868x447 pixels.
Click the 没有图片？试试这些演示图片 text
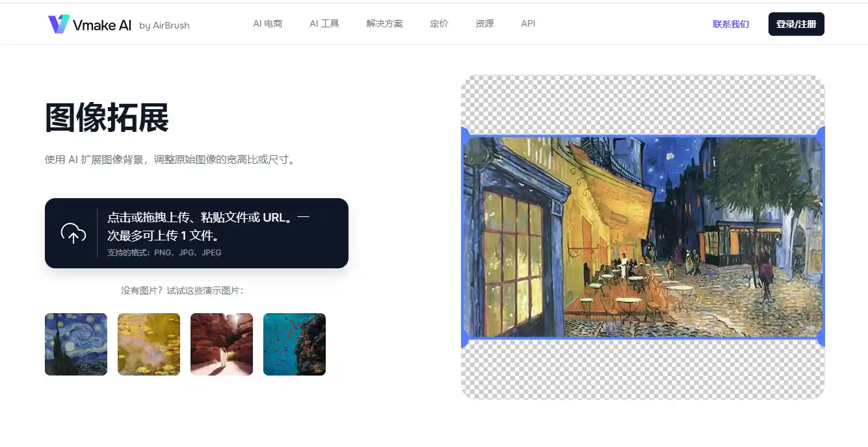click(x=182, y=290)
